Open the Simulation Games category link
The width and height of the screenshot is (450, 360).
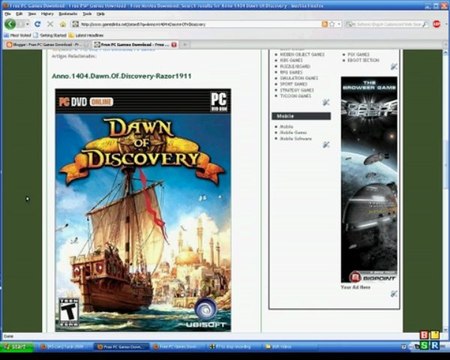(x=299, y=78)
